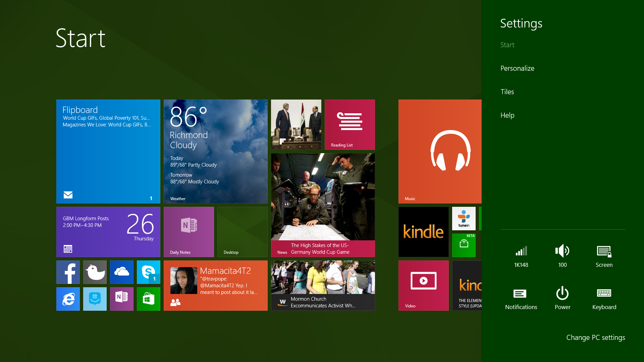Launch Skype from its tile
The width and height of the screenshot is (644, 362).
point(148,272)
